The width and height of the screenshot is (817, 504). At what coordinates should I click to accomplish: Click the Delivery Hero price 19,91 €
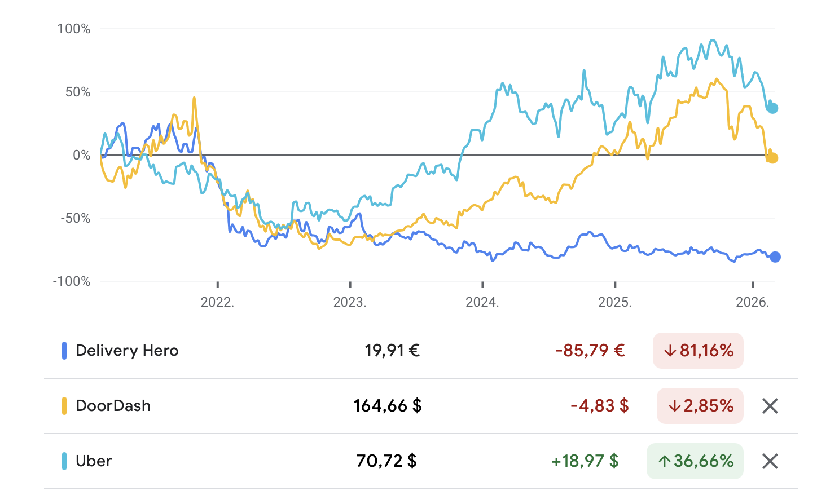[x=392, y=351]
